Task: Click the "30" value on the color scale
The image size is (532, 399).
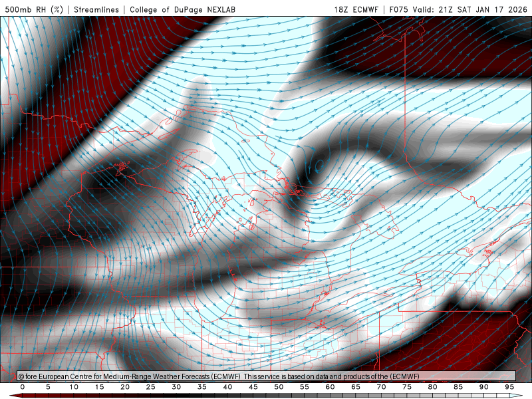Action: tap(176, 387)
